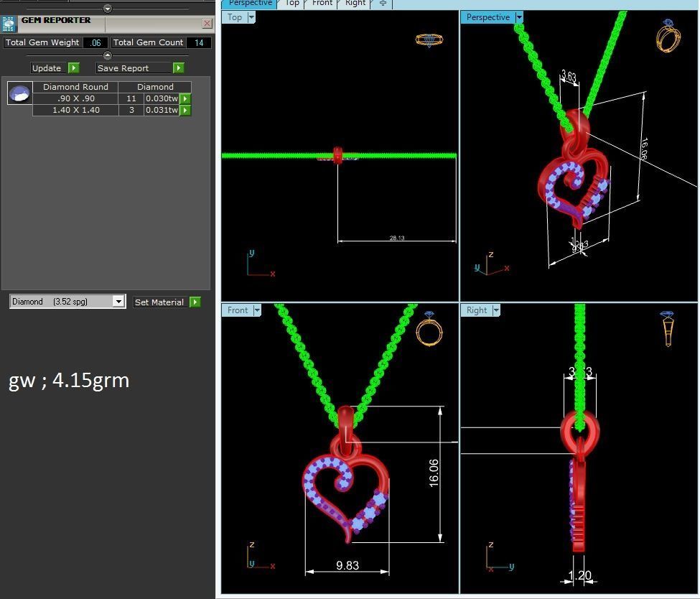Open the Front viewport dropdown arrow

tap(257, 310)
